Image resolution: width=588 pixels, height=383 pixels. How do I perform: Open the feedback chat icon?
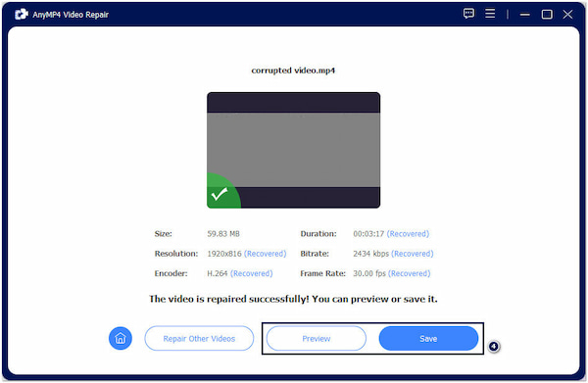tap(468, 14)
